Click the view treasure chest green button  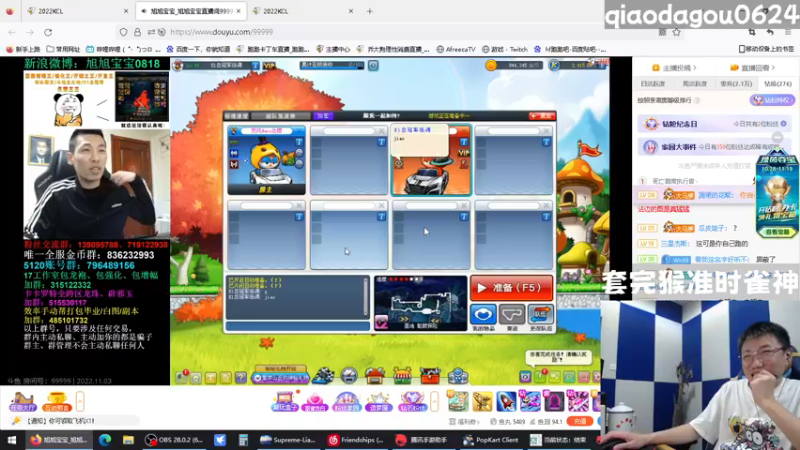pos(777,232)
